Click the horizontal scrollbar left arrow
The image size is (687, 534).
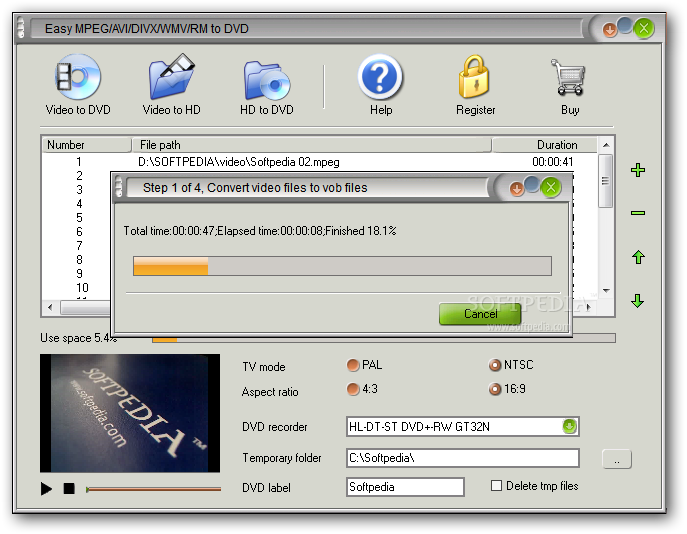click(x=50, y=308)
